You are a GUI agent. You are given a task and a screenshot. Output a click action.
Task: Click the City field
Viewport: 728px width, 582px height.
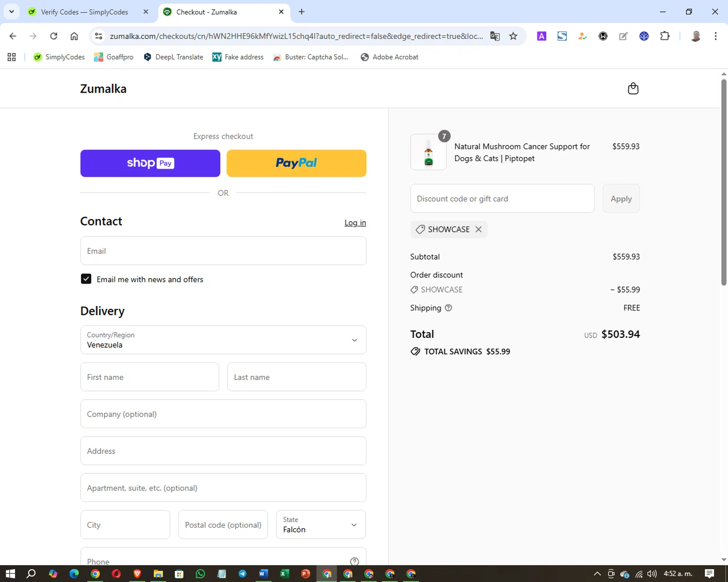125,525
